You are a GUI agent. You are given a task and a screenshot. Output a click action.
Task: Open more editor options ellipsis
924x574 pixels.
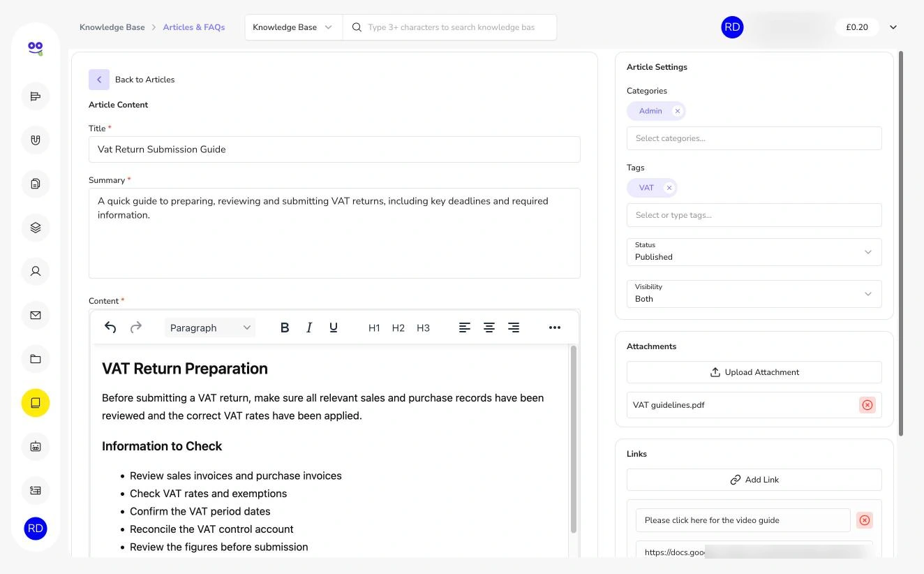coord(555,328)
